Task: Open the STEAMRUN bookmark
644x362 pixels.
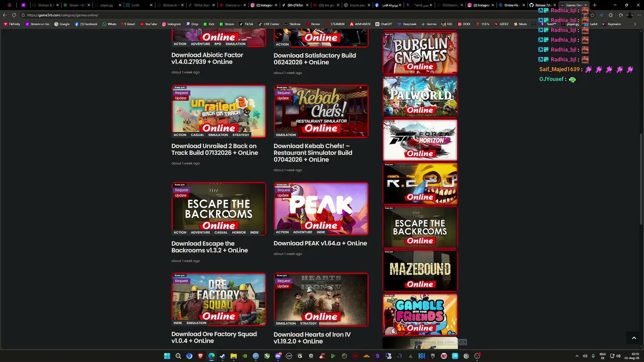Action: pyautogui.click(x=335, y=24)
